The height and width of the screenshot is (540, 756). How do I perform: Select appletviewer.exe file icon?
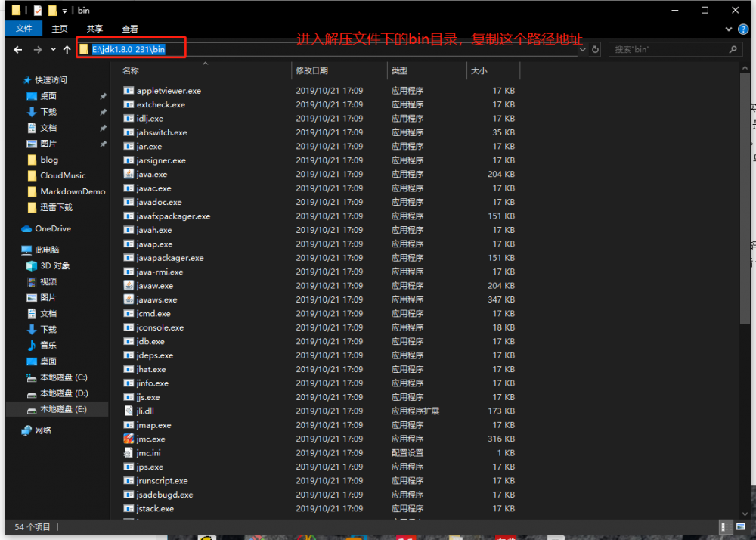tap(129, 91)
